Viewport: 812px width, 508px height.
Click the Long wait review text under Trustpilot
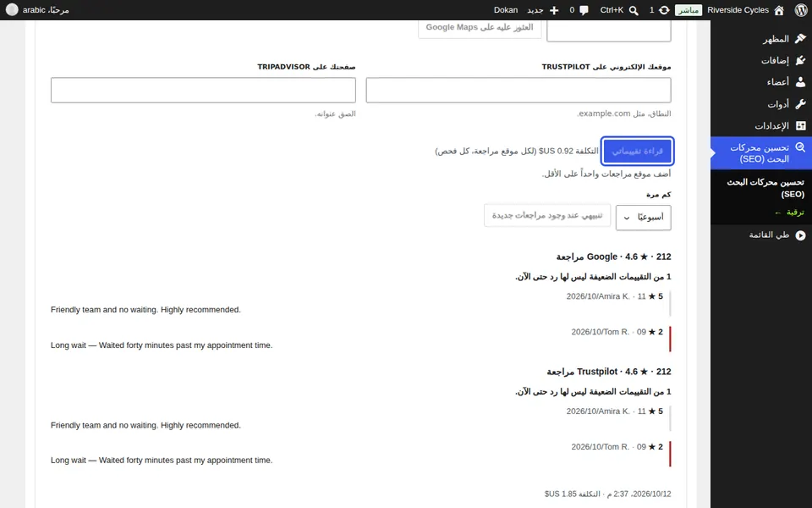tap(162, 461)
